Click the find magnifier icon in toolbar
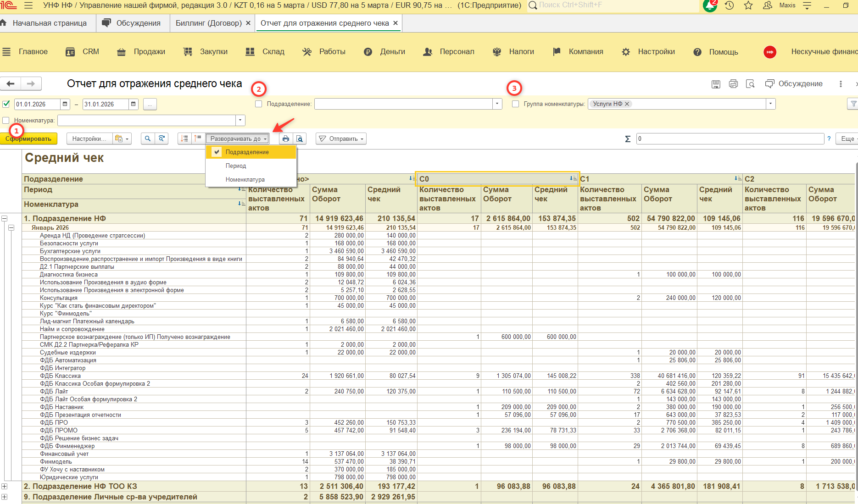 [147, 138]
